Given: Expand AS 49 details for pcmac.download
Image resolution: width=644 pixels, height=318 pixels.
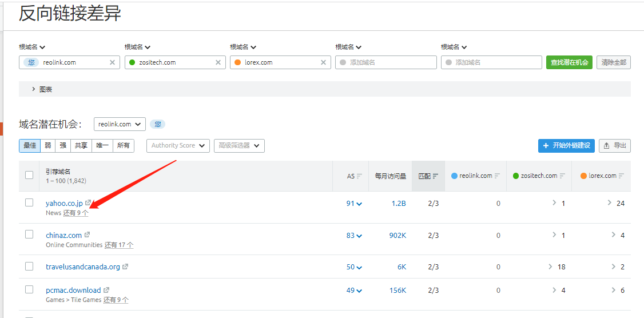Looking at the screenshot, I should click(354, 291).
